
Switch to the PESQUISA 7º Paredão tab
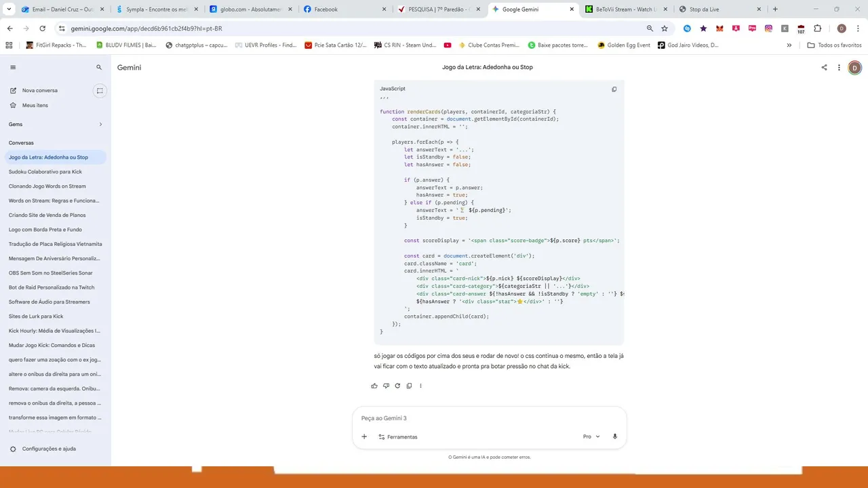437,9
